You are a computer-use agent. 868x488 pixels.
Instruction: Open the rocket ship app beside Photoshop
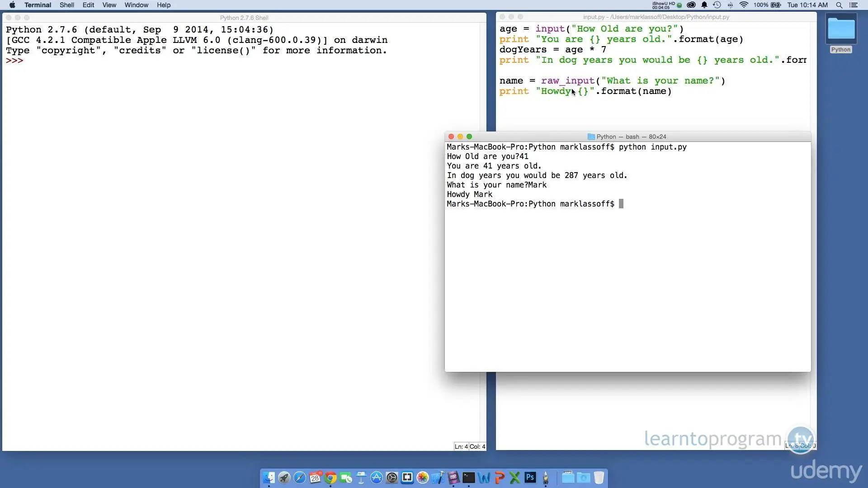pyautogui.click(x=546, y=478)
